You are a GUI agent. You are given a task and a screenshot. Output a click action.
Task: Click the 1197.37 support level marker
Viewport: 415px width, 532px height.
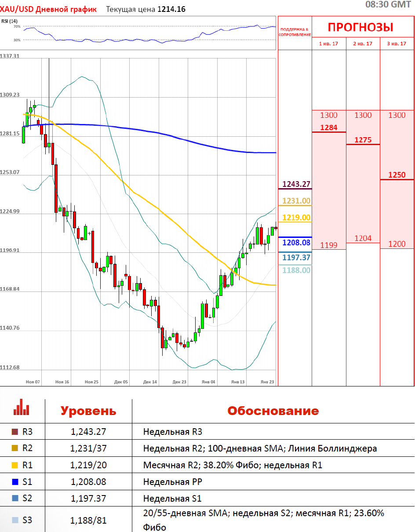296,257
